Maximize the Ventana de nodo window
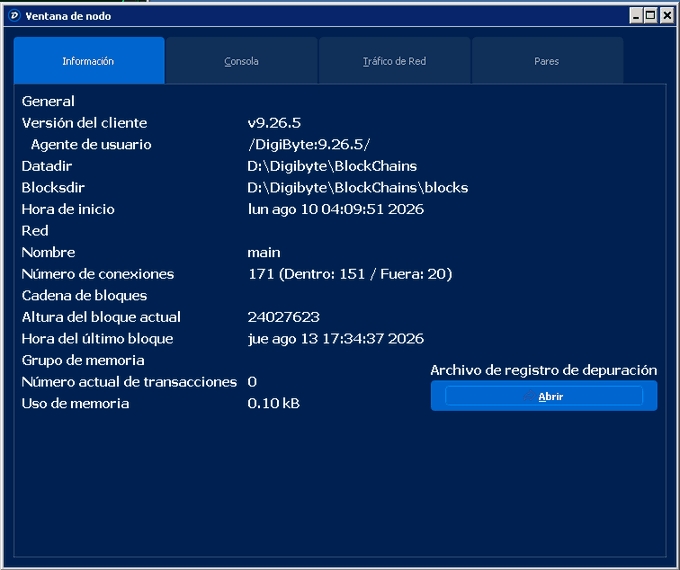This screenshot has width=680, height=570. (651, 16)
